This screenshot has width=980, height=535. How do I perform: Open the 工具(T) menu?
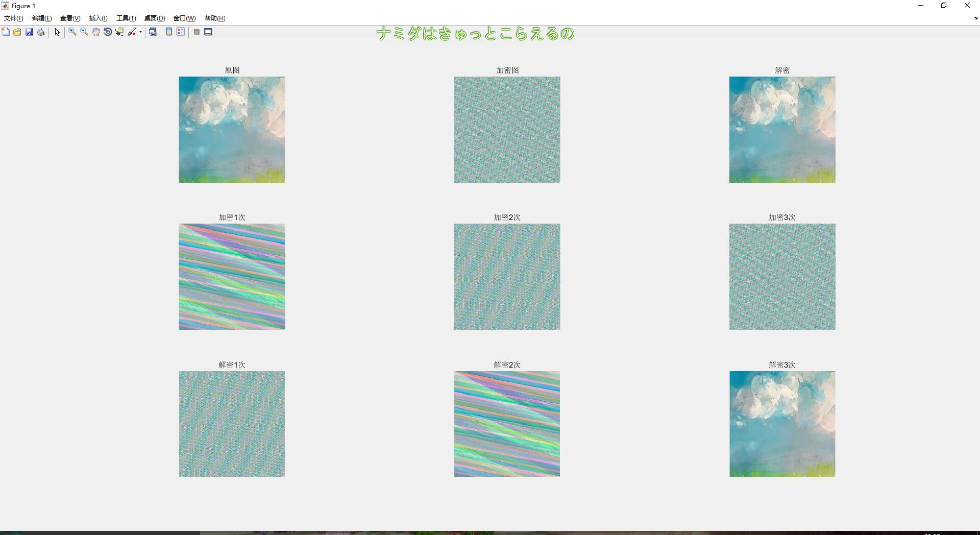(x=126, y=18)
